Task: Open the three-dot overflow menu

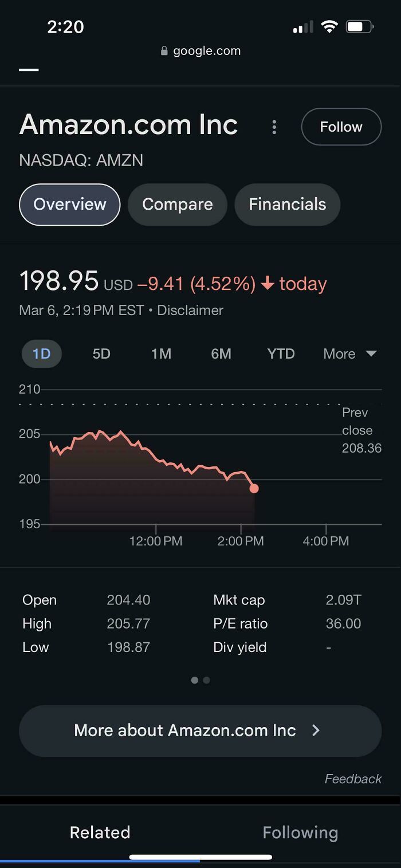Action: coord(274,127)
